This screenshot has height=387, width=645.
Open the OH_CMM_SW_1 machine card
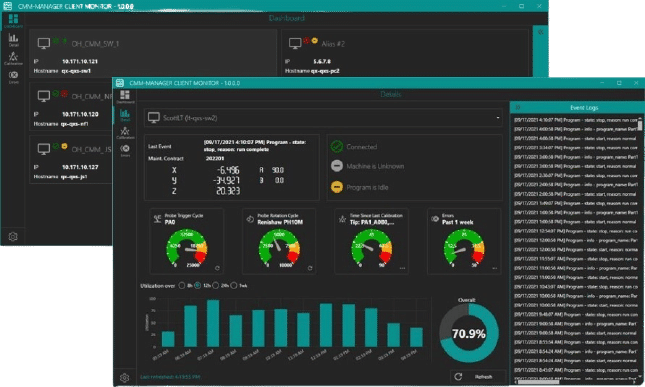pos(153,53)
